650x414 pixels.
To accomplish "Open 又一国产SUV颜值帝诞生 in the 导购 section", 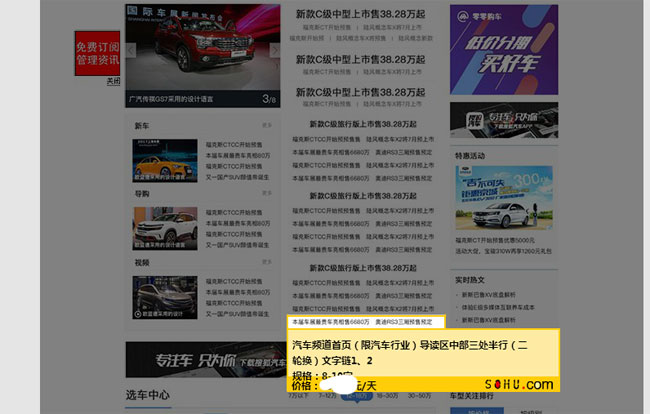I will [x=238, y=245].
